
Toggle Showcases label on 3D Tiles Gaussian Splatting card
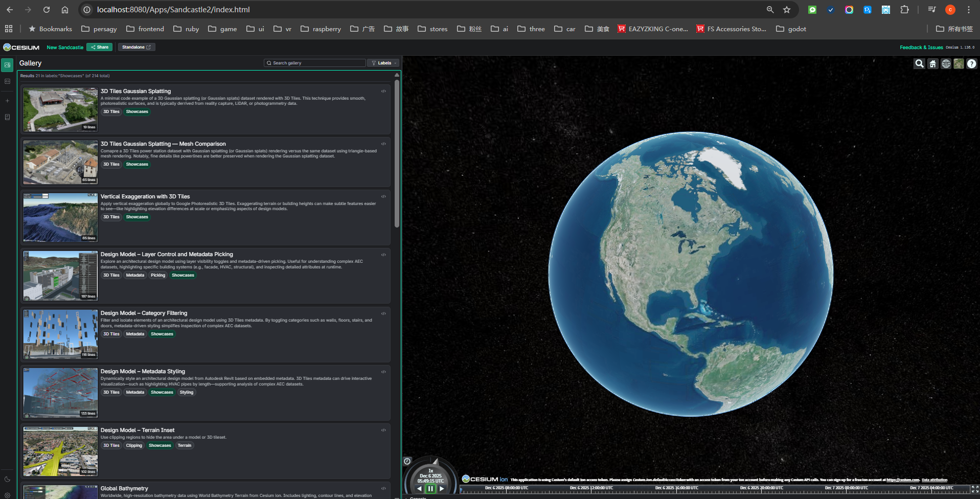pyautogui.click(x=137, y=112)
